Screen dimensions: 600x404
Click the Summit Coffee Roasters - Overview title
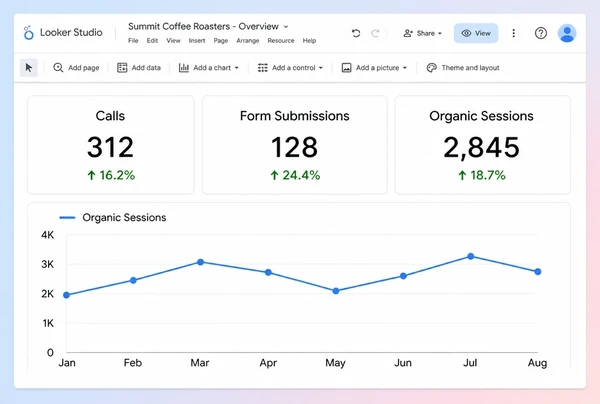tap(203, 26)
